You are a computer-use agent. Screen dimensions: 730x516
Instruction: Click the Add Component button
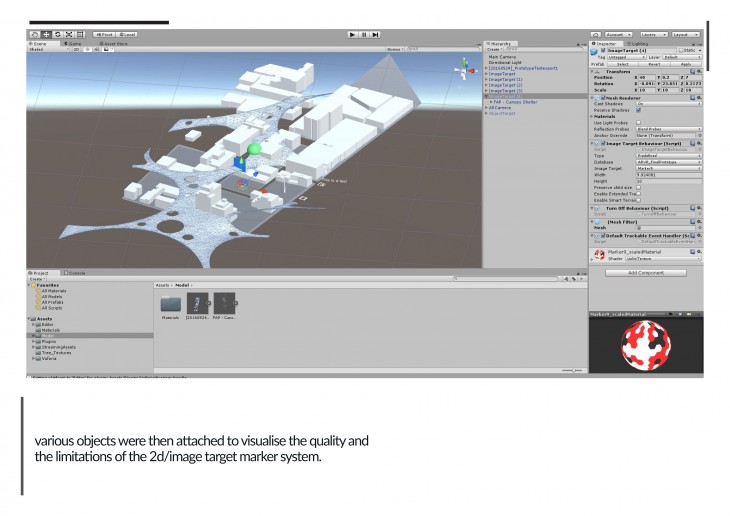click(645, 272)
